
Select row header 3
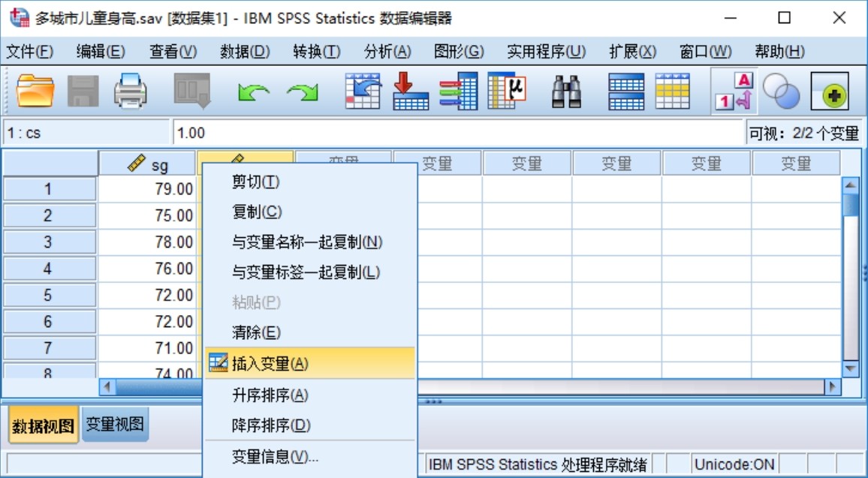click(49, 242)
